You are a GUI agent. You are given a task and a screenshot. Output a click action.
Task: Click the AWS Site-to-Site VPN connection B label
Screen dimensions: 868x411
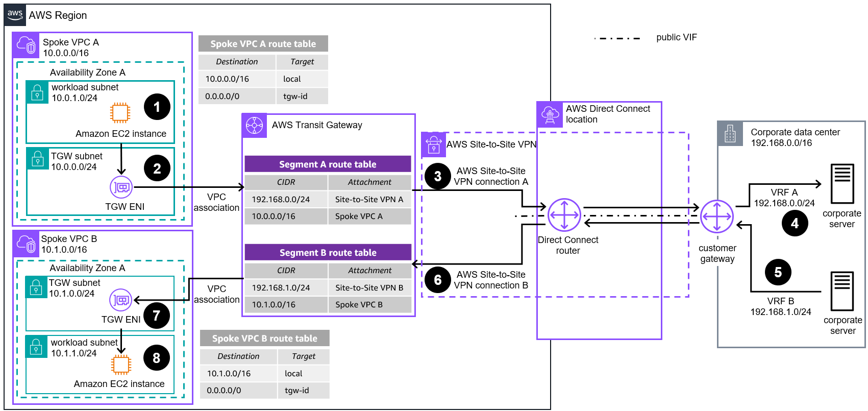click(x=491, y=280)
